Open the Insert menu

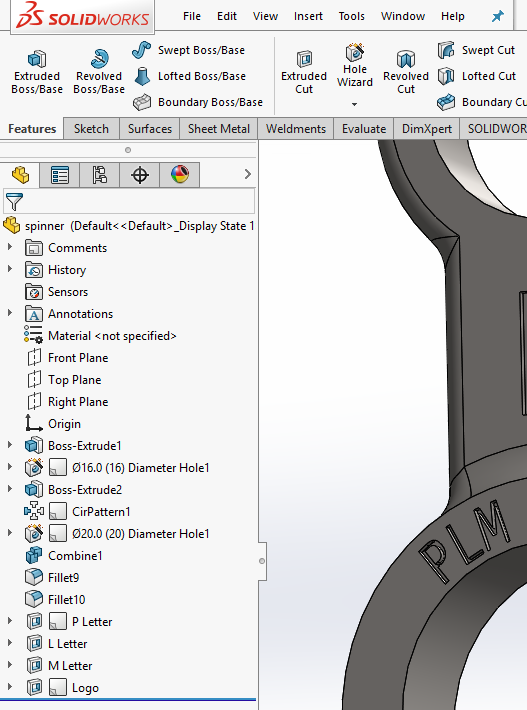click(x=308, y=16)
